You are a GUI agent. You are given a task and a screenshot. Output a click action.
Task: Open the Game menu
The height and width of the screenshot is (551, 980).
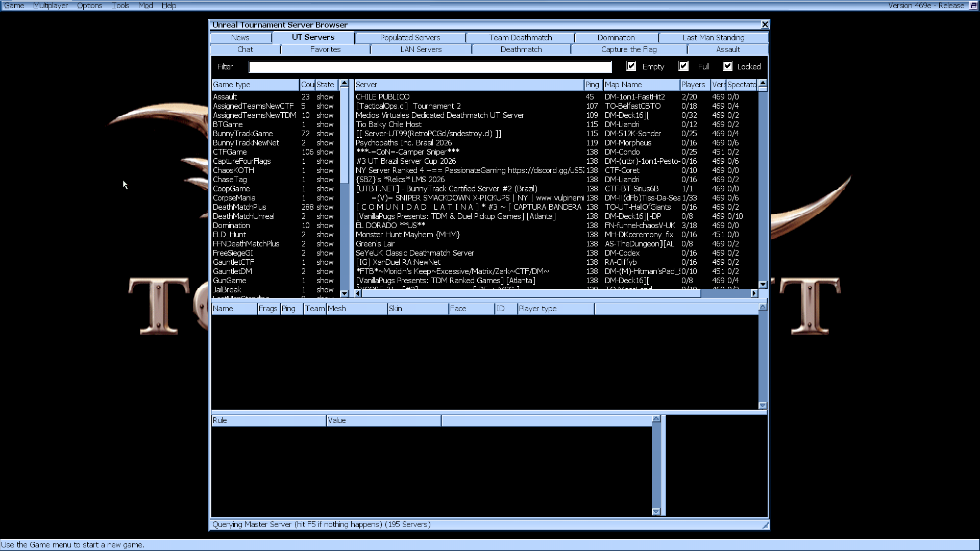click(14, 6)
